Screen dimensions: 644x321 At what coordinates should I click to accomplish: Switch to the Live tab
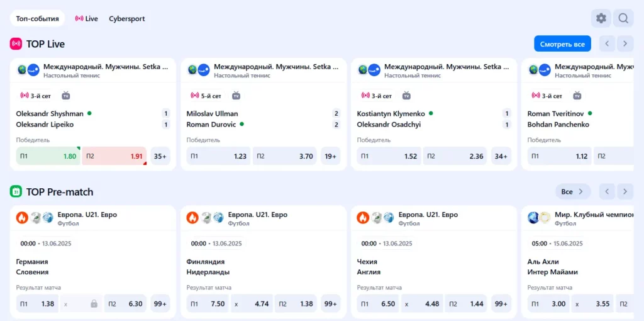(86, 19)
